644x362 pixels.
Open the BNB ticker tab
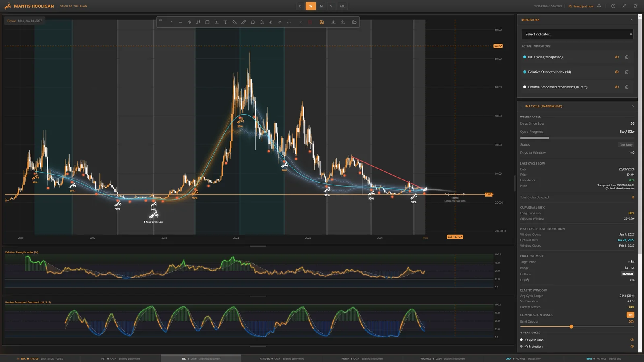tap(604, 358)
